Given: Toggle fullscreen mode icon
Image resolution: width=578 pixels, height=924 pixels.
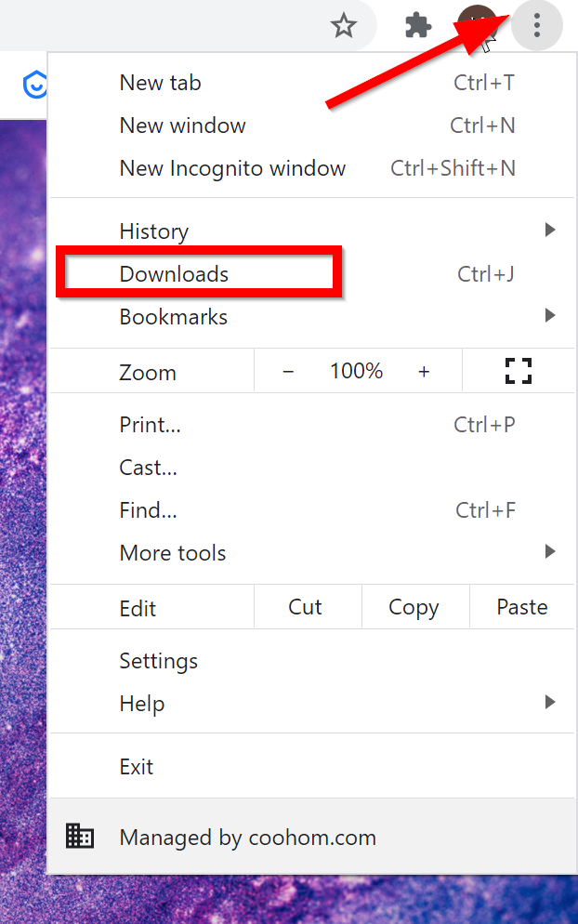Looking at the screenshot, I should [x=518, y=371].
